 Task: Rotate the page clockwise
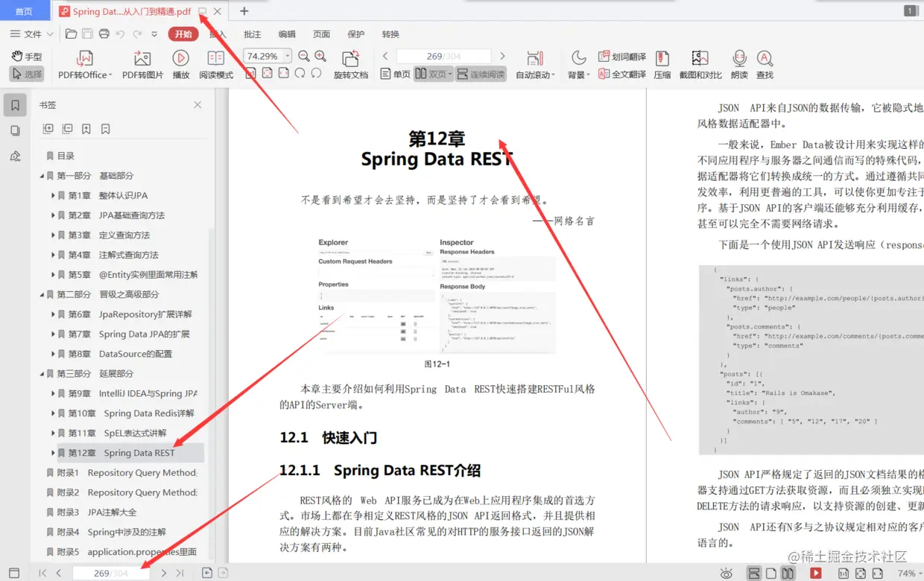[x=300, y=73]
